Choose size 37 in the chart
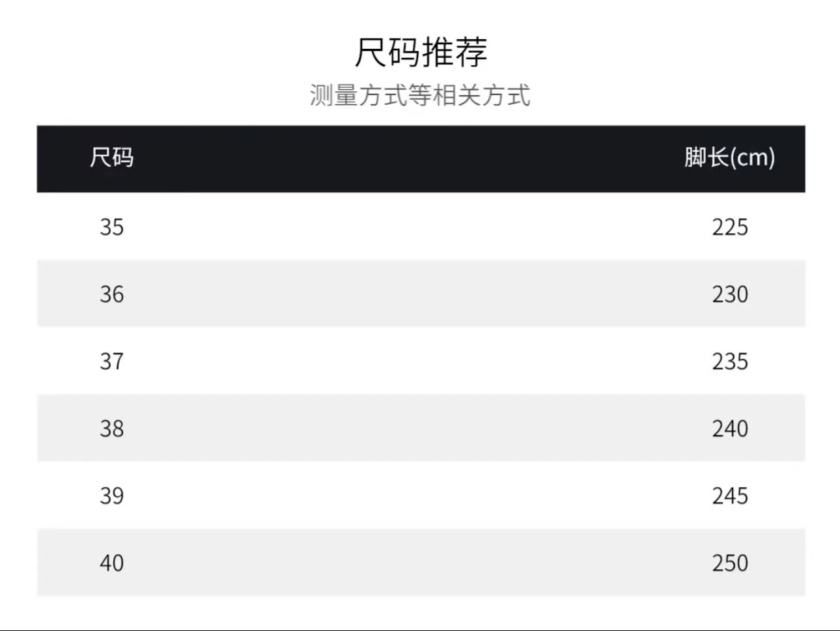The image size is (840, 631). pos(111,361)
